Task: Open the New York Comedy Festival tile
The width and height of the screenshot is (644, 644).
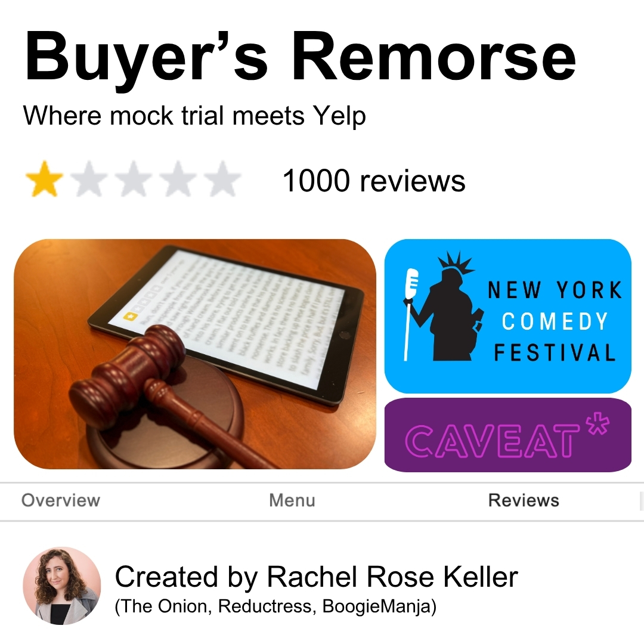Action: pos(507,316)
